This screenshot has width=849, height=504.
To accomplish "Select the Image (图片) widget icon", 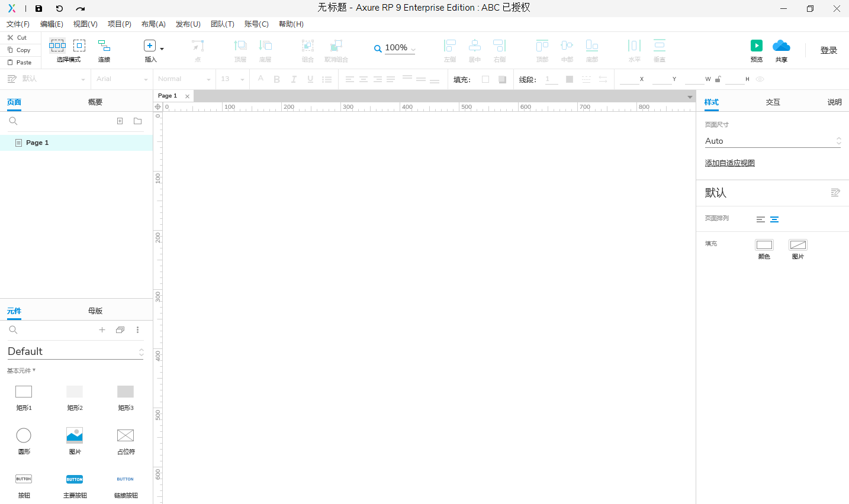I will [x=75, y=435].
